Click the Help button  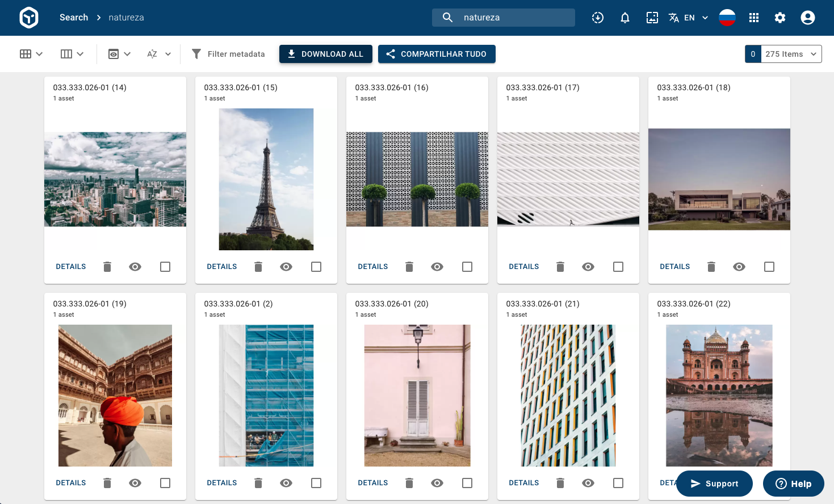coord(793,484)
